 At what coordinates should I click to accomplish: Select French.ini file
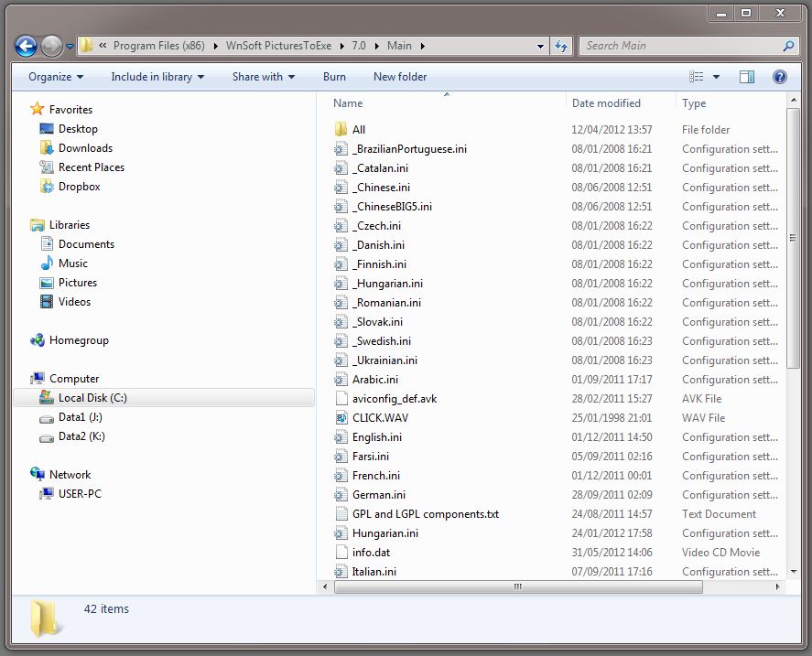tap(376, 475)
